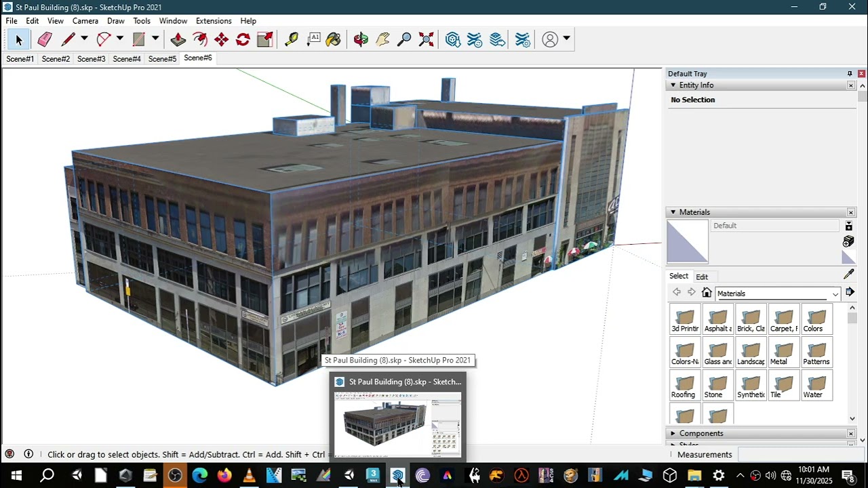Go to materials home (In Model)

707,293
